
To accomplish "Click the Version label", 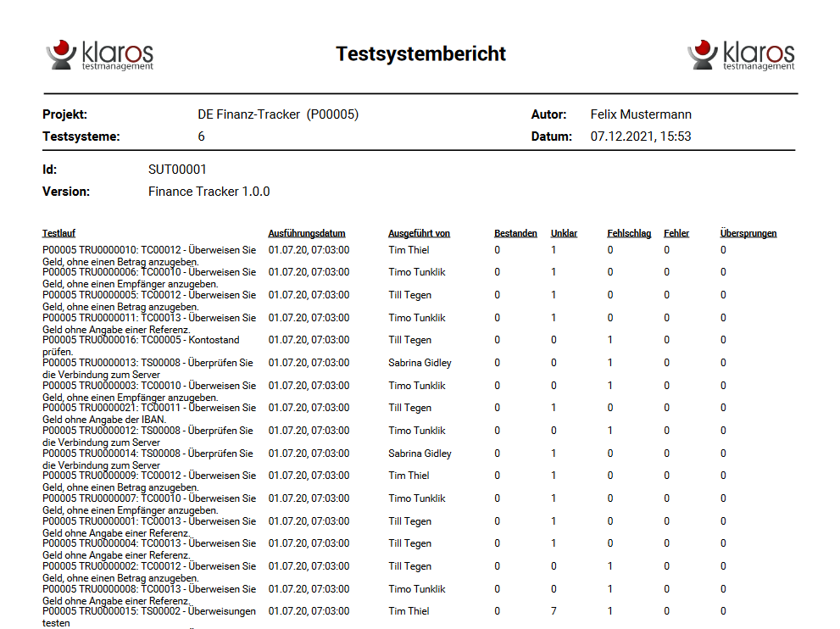I will click(66, 192).
